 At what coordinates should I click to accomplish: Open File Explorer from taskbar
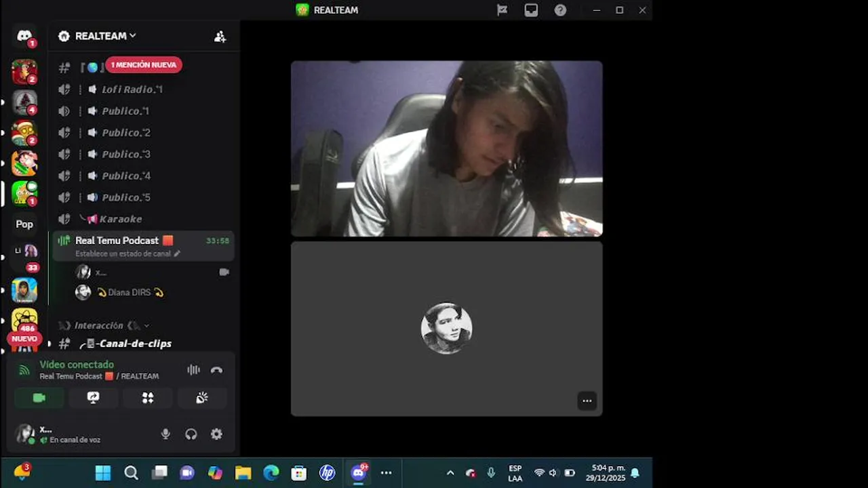point(243,473)
